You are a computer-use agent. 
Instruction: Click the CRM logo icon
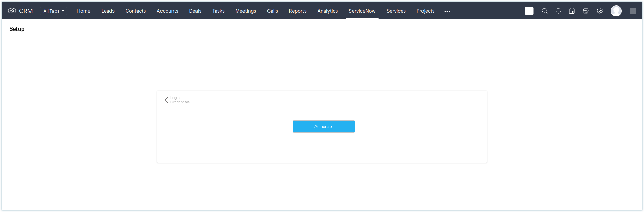click(x=12, y=11)
